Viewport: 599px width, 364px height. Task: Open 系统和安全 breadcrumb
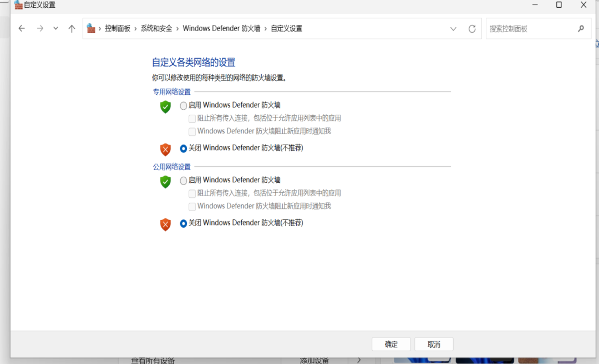[156, 29]
